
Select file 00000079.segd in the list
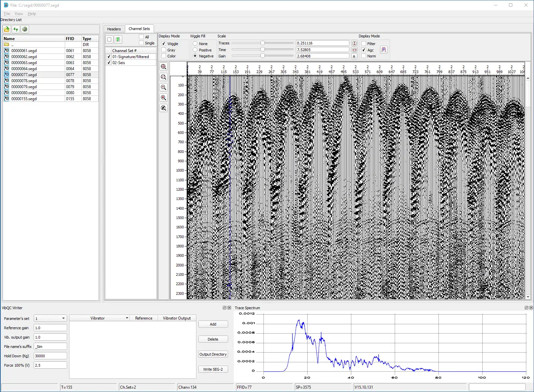[24, 87]
